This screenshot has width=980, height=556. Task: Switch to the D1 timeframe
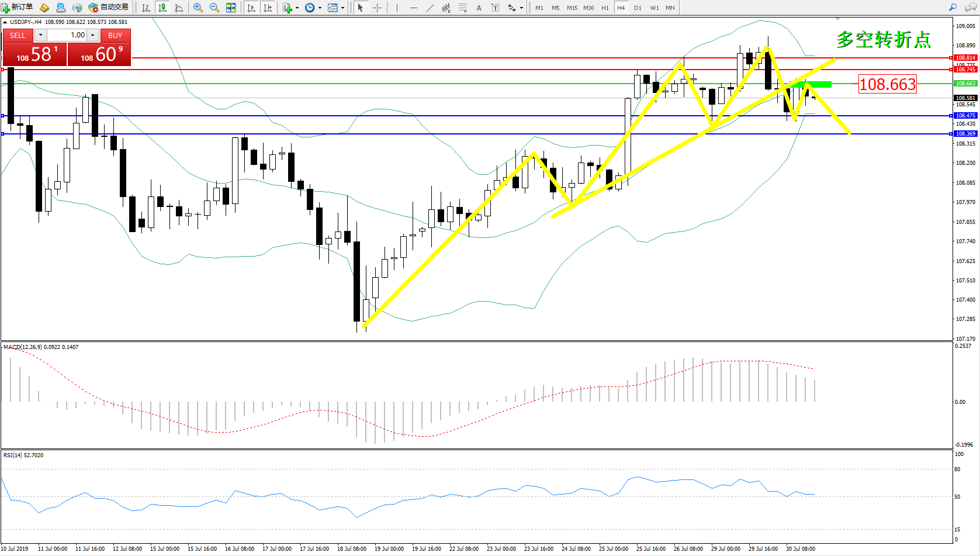click(638, 8)
